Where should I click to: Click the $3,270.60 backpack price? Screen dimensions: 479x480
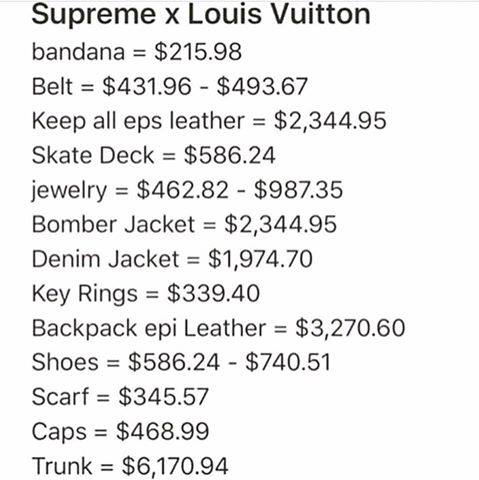click(x=350, y=328)
